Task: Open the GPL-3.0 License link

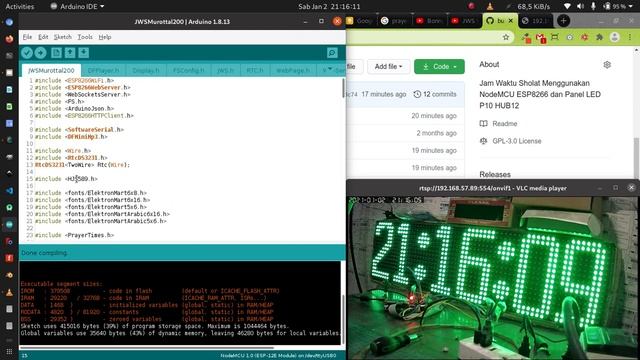Action: coord(510,141)
